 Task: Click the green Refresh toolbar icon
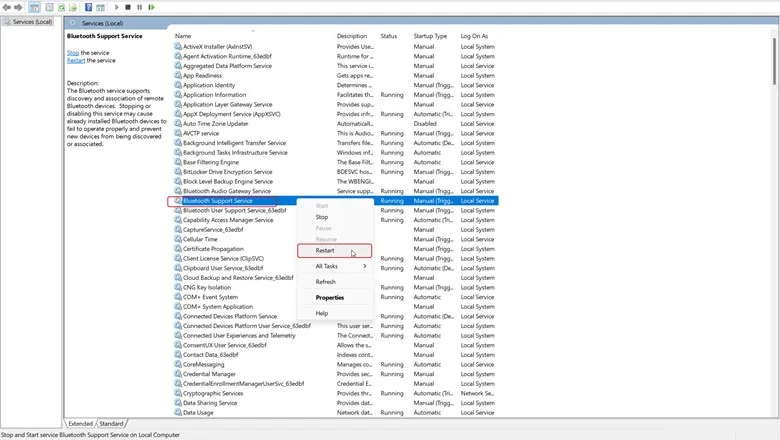[61, 7]
